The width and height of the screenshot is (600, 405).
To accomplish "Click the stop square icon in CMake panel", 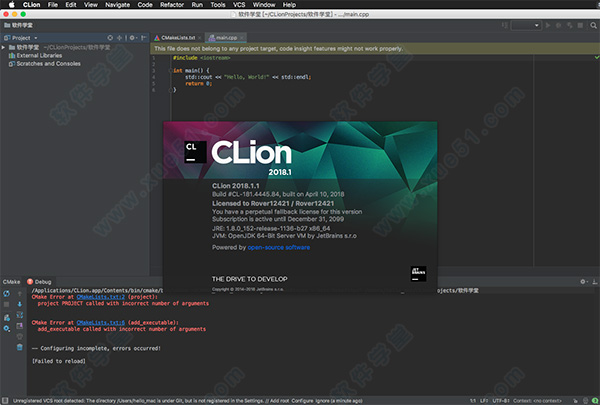I will (x=7, y=304).
